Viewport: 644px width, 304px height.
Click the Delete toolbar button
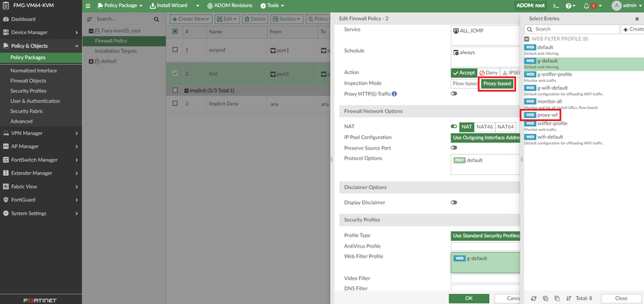click(x=255, y=19)
